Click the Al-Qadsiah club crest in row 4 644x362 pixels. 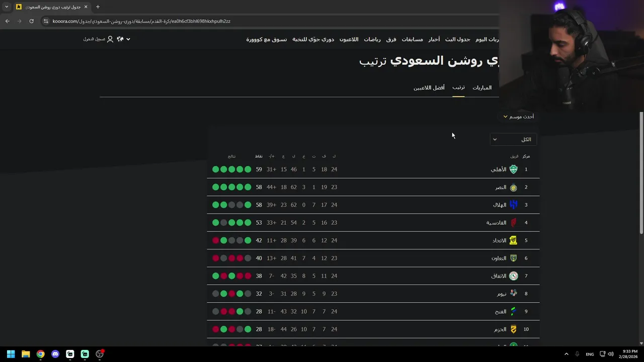(513, 223)
